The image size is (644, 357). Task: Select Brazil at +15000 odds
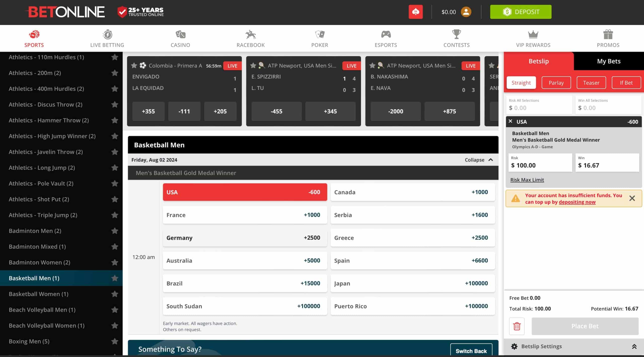245,283
